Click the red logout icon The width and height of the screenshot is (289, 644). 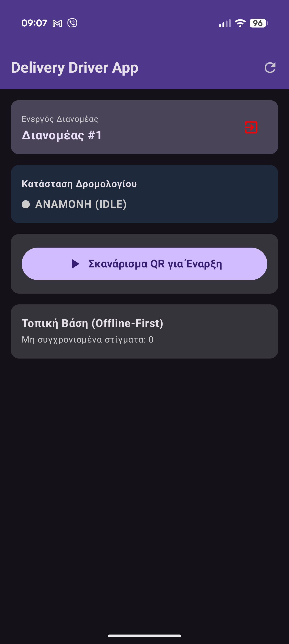pyautogui.click(x=251, y=127)
